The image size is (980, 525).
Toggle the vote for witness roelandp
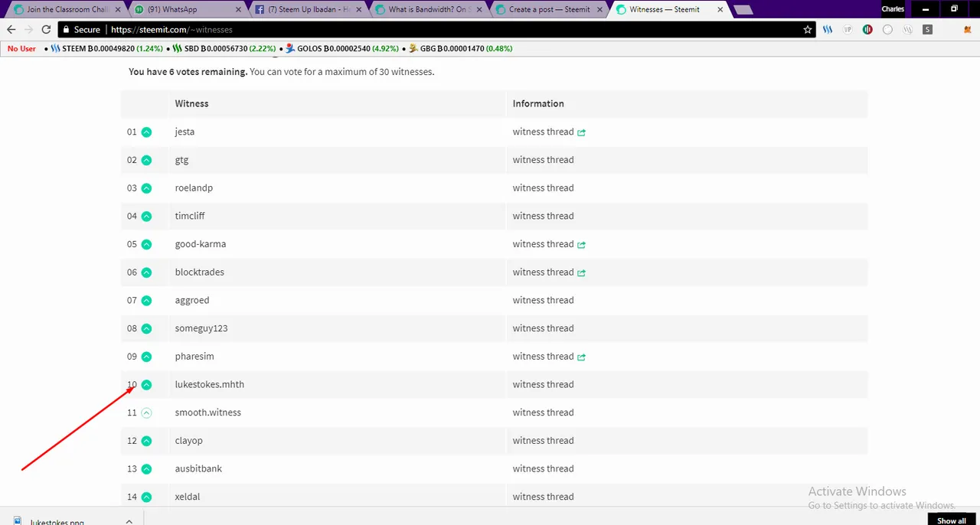146,188
